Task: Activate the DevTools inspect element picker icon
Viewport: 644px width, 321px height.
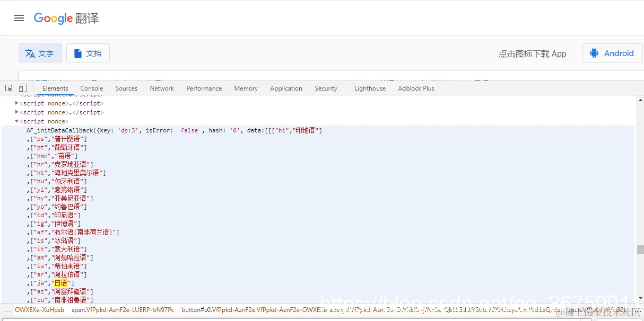Action: (x=9, y=88)
